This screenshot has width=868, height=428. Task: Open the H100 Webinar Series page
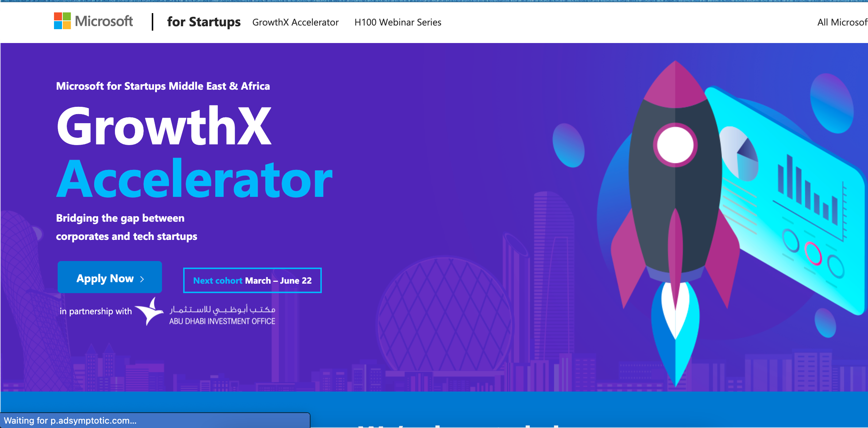[x=398, y=22]
